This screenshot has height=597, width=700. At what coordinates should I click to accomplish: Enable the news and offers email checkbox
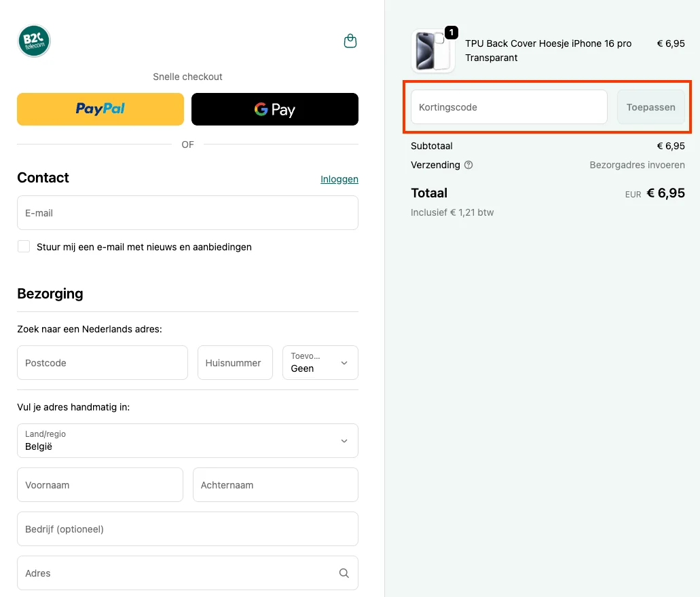tap(24, 246)
